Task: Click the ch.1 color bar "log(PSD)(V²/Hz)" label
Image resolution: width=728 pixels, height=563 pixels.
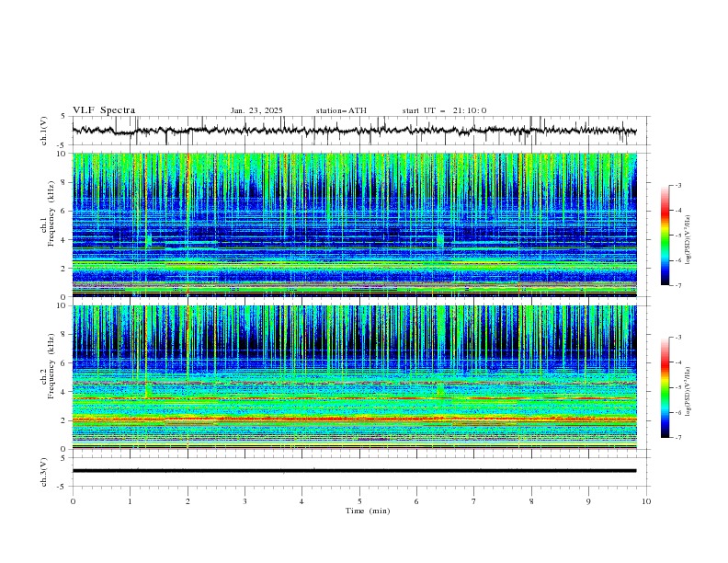Action: [x=688, y=240]
